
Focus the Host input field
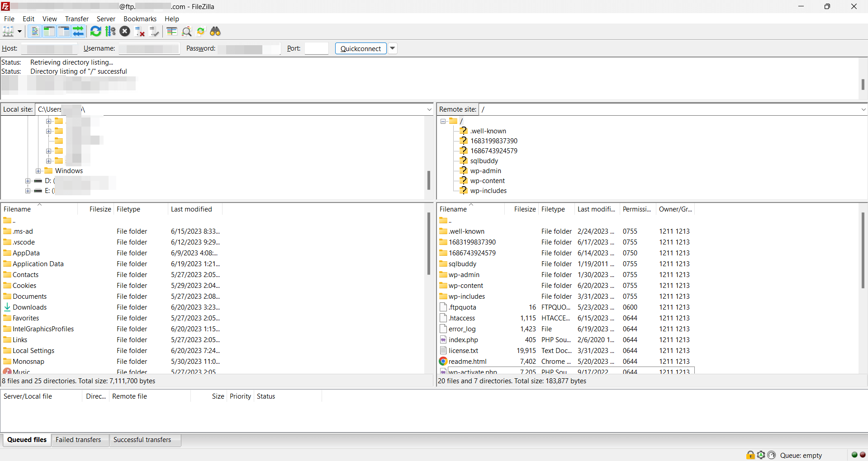[x=49, y=48]
